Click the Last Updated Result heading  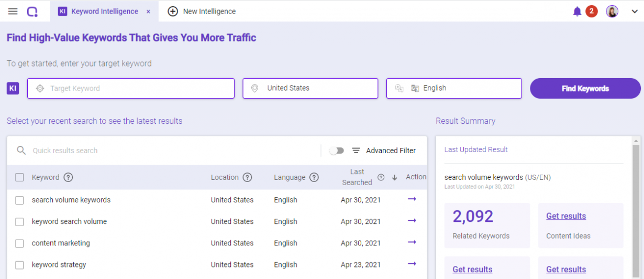click(476, 149)
